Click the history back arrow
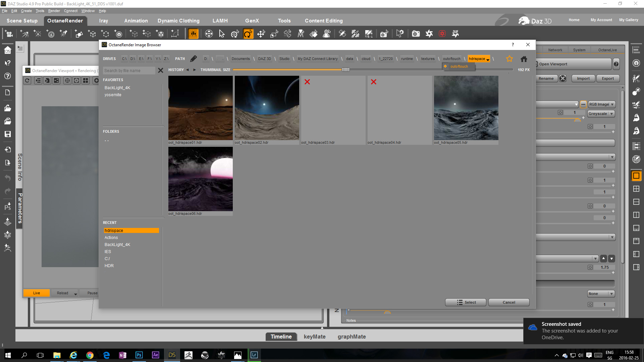 pos(187,70)
